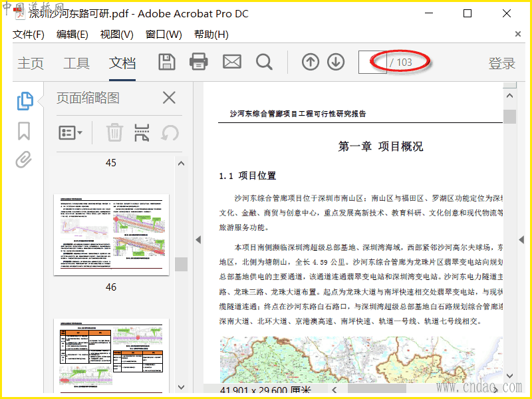This screenshot has width=532, height=399.
Task: Collapse the left navigation pane arrow
Action: [x=198, y=239]
